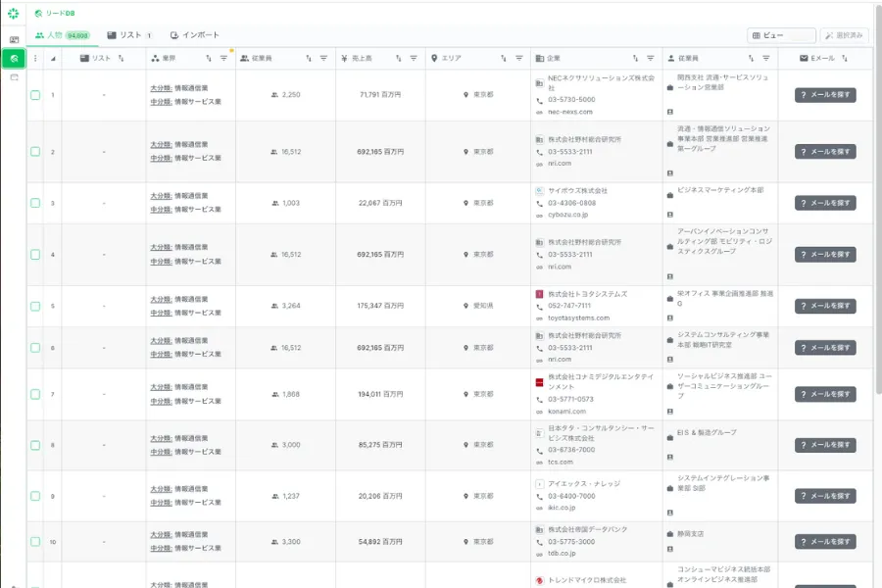Open the top sidebar card icon
882x588 pixels.
click(14, 39)
